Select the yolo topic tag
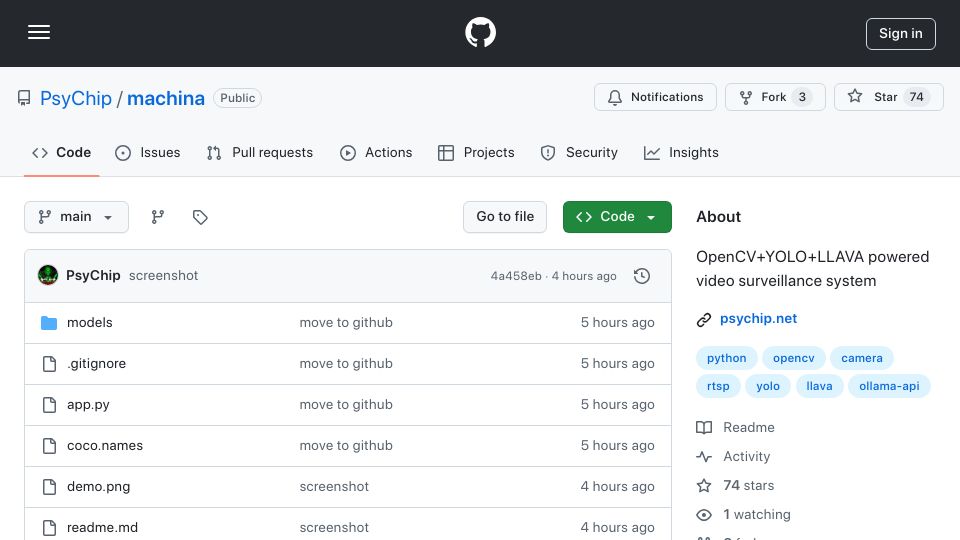This screenshot has height=540, width=960. click(768, 386)
